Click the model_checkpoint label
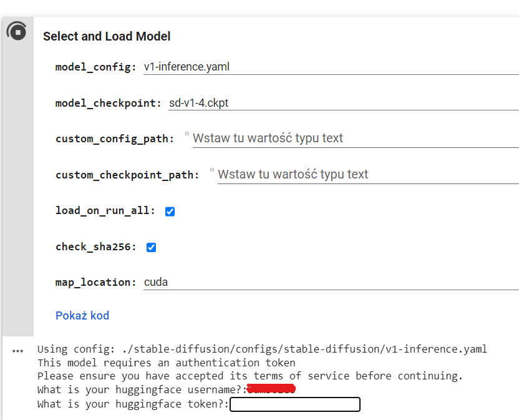The height and width of the screenshot is (420, 519). click(109, 104)
